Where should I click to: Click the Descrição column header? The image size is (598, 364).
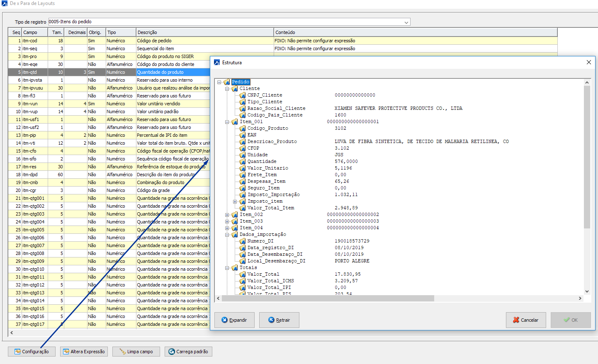pyautogui.click(x=205, y=32)
